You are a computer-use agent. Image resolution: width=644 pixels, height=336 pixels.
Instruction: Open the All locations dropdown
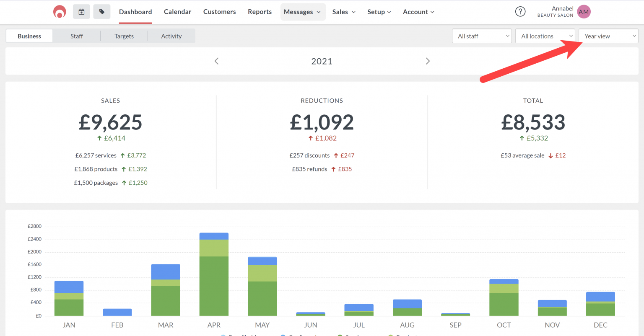click(545, 36)
